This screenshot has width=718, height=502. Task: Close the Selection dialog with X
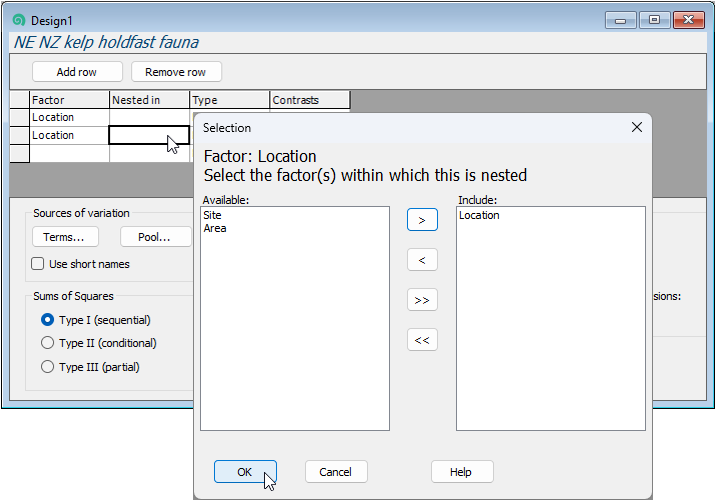click(637, 128)
